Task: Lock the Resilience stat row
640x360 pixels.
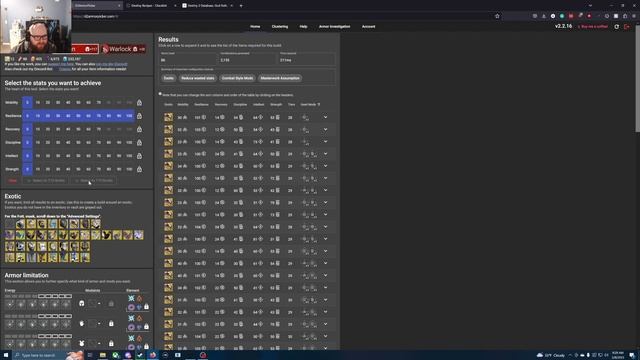Action: click(x=139, y=116)
